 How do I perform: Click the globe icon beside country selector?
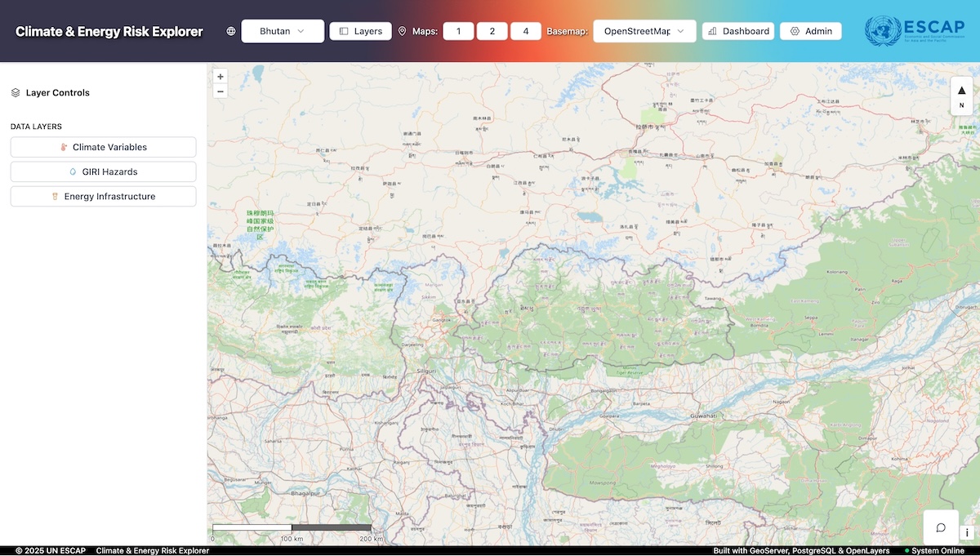click(x=231, y=31)
